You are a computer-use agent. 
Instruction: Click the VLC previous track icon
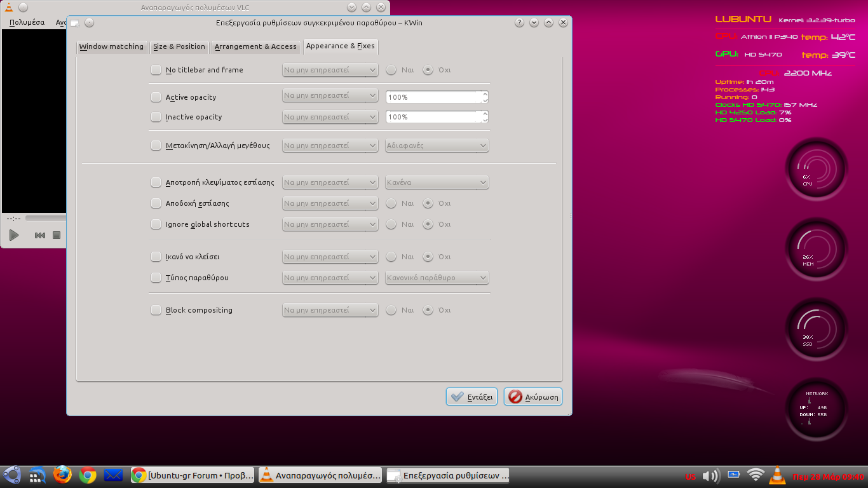point(39,236)
